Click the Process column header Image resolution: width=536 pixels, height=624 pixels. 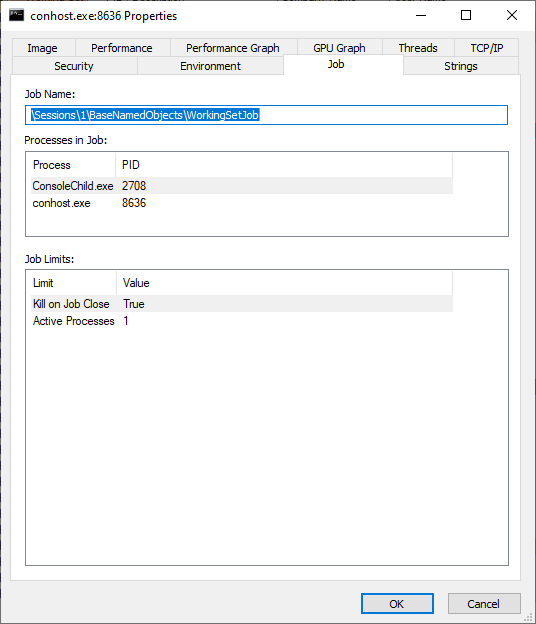click(x=73, y=165)
